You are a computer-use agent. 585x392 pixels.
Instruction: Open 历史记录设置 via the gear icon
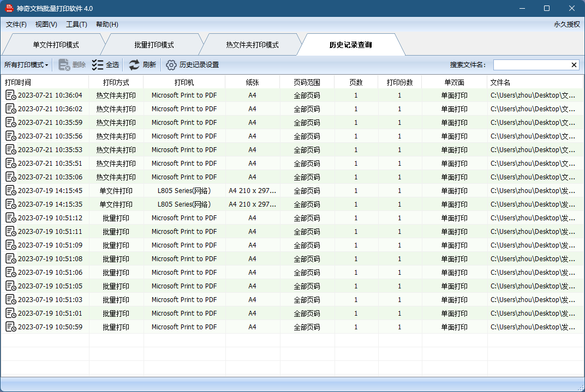click(171, 65)
